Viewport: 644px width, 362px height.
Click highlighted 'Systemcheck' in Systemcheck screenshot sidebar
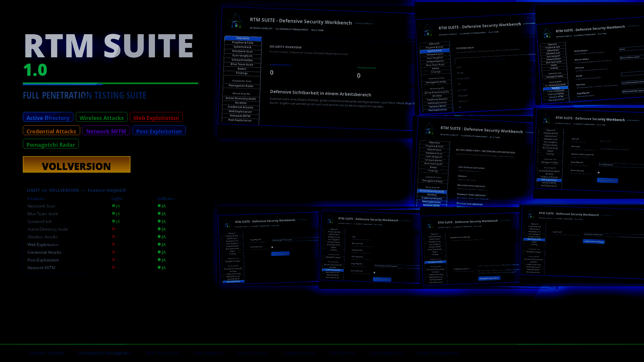(435, 51)
